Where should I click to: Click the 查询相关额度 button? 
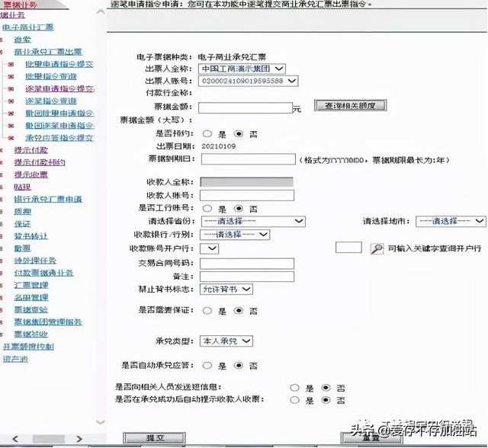coord(350,106)
